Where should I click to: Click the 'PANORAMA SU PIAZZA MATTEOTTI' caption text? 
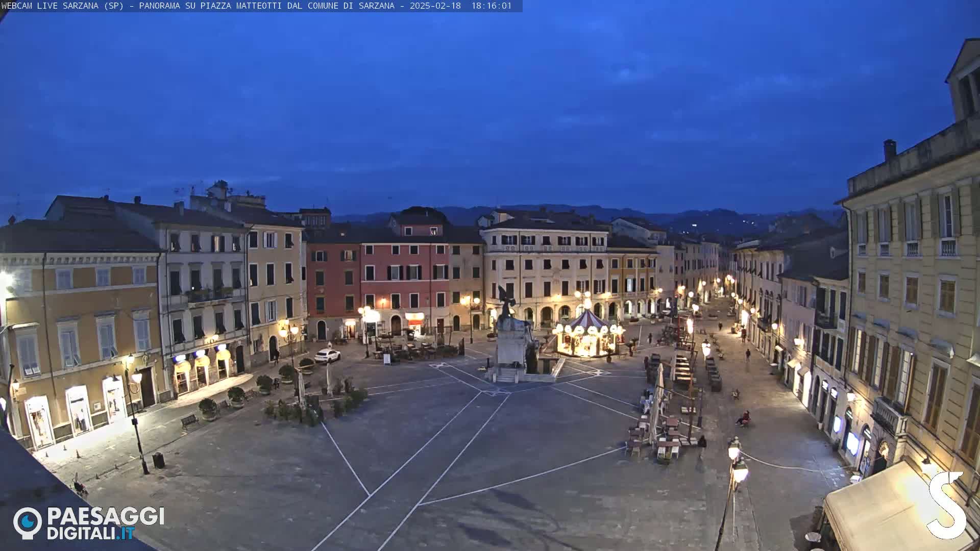(x=211, y=6)
